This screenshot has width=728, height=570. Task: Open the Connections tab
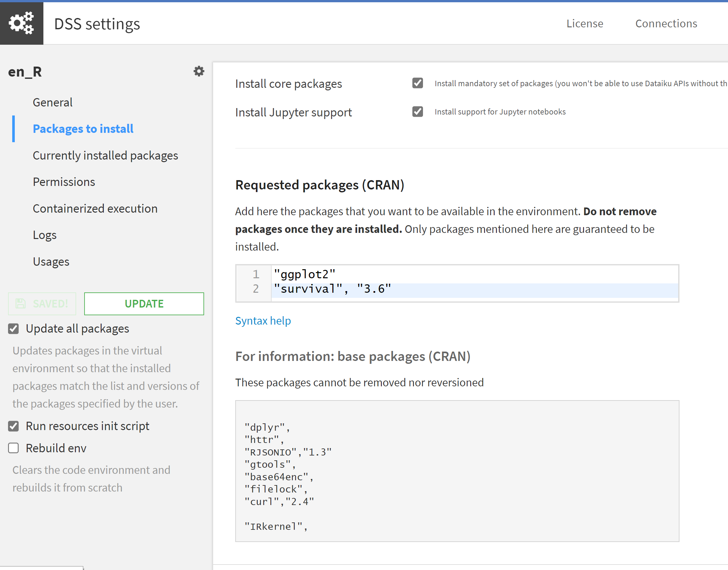coord(666,23)
